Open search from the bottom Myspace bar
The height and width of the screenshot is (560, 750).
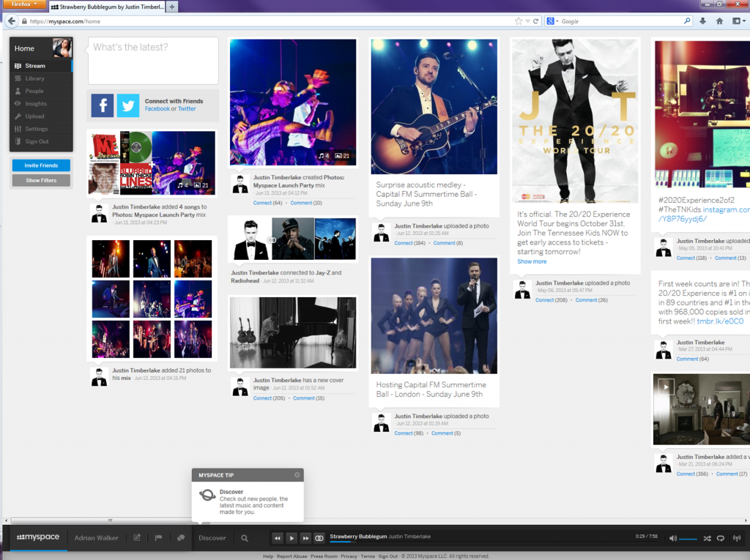pyautogui.click(x=245, y=538)
